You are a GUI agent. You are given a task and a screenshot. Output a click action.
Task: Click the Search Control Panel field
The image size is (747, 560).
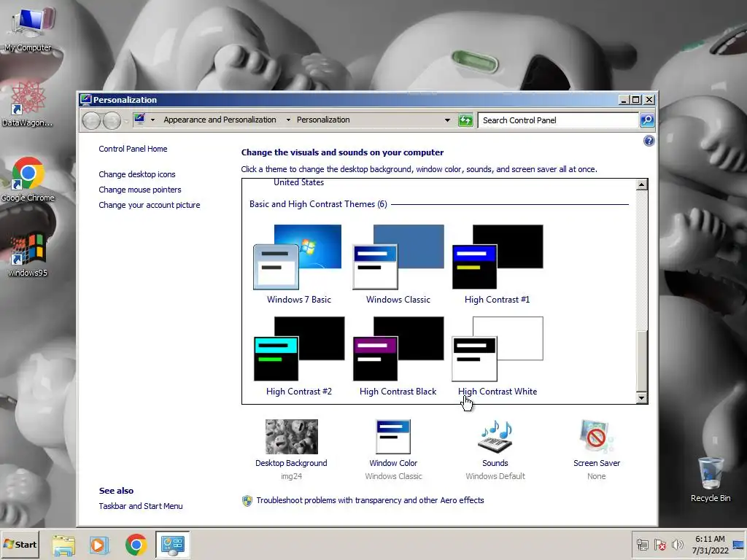pos(558,120)
